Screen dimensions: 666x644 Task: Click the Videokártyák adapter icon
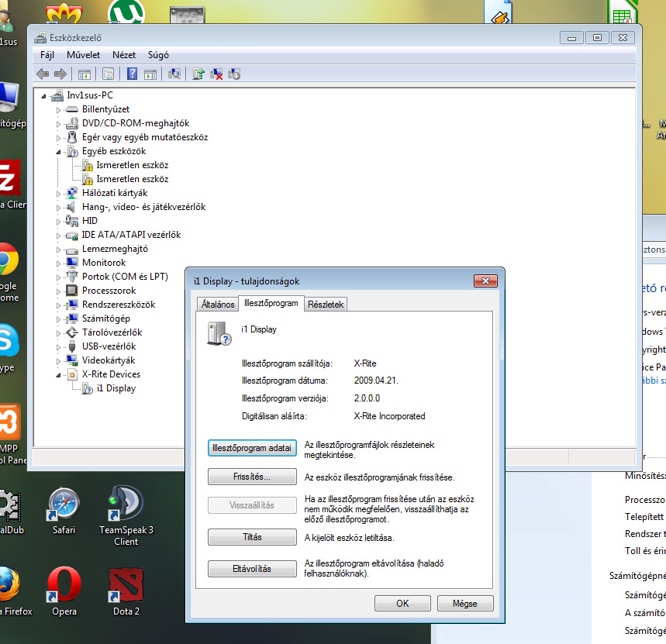tap(72, 360)
